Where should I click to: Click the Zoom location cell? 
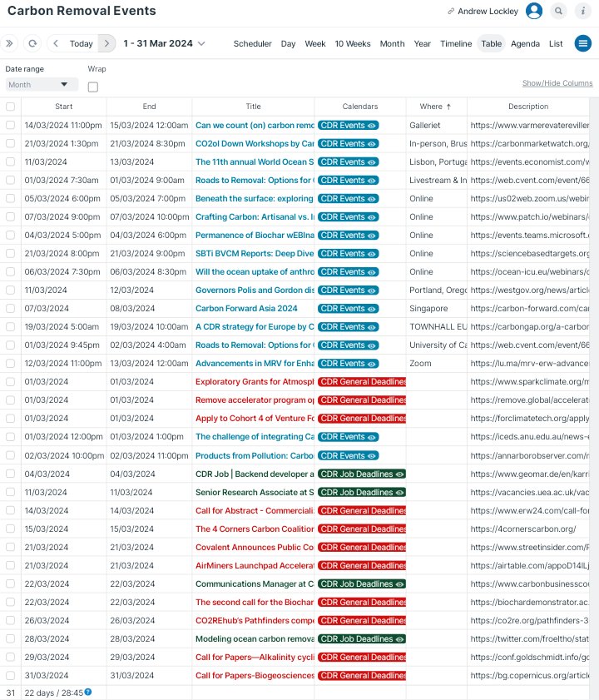click(420, 364)
